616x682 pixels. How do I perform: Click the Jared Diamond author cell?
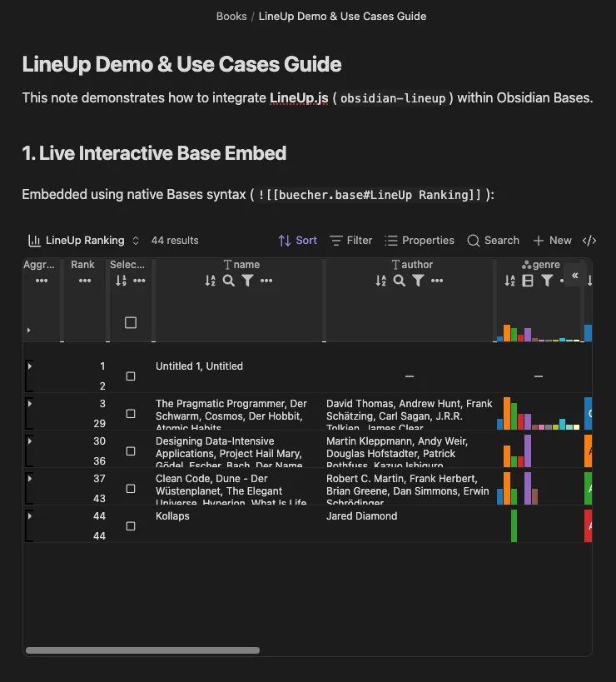(361, 516)
